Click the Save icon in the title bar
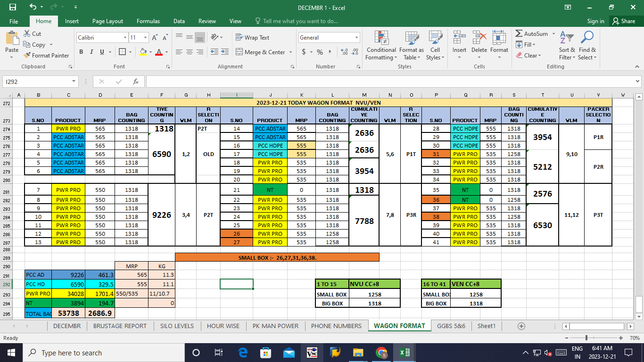The width and height of the screenshot is (644, 362). click(x=13, y=8)
